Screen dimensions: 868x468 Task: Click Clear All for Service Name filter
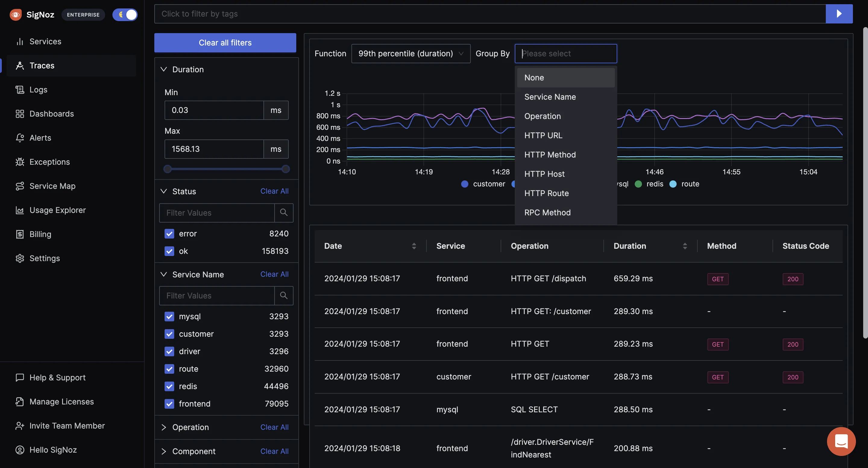click(x=274, y=274)
